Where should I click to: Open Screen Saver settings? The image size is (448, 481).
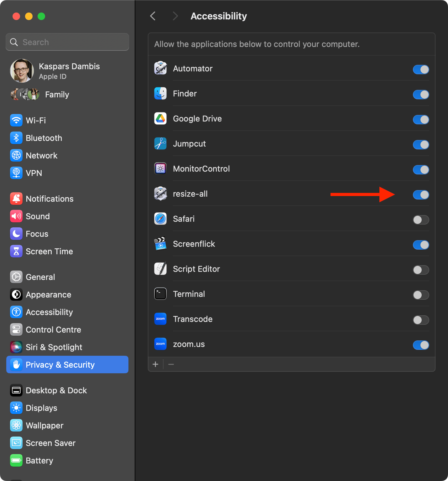(67, 443)
